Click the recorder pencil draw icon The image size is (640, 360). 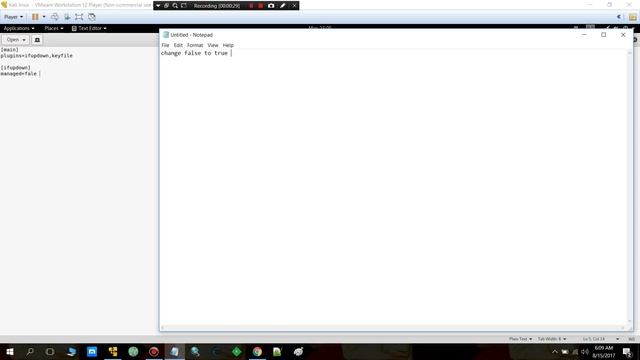point(282,6)
